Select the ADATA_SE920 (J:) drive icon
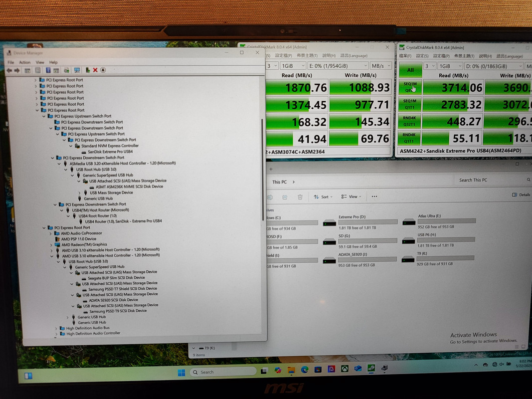The image size is (532, 399). (329, 260)
